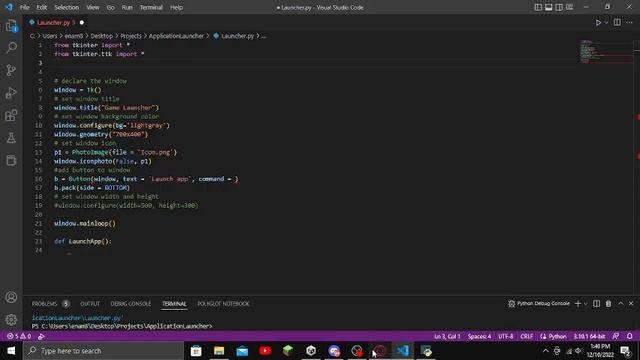The height and width of the screenshot is (360, 640).
Task: Split the editor to the right
Action: [x=617, y=22]
